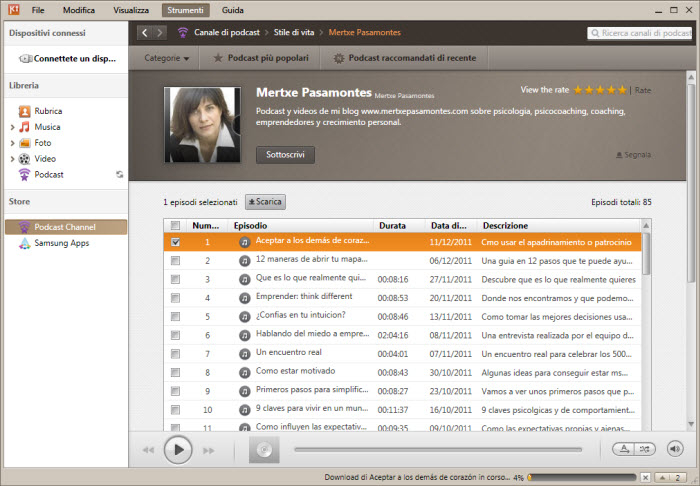
Task: Click the Sottoscrivi button
Action: (285, 155)
